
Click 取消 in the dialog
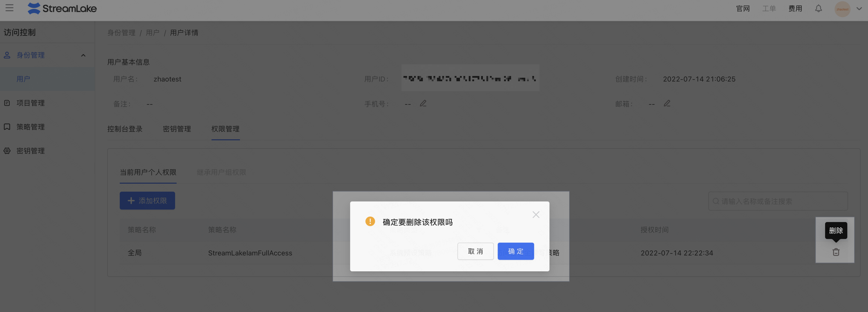click(x=475, y=251)
